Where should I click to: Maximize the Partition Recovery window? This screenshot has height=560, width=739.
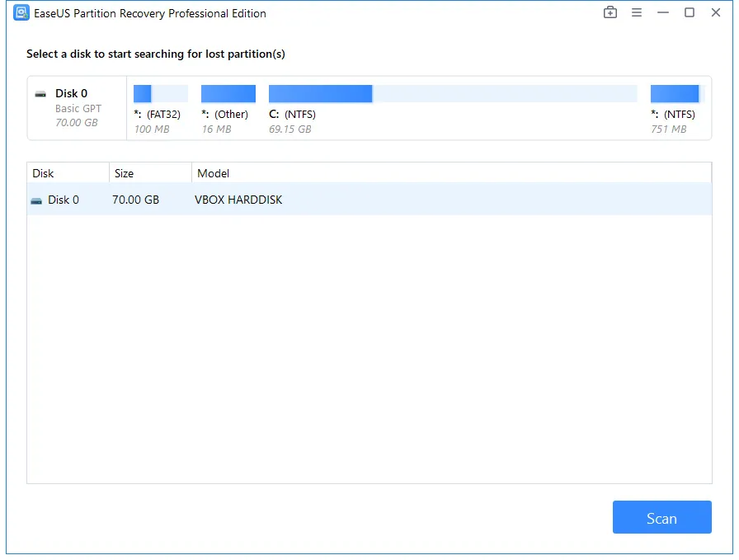[689, 12]
